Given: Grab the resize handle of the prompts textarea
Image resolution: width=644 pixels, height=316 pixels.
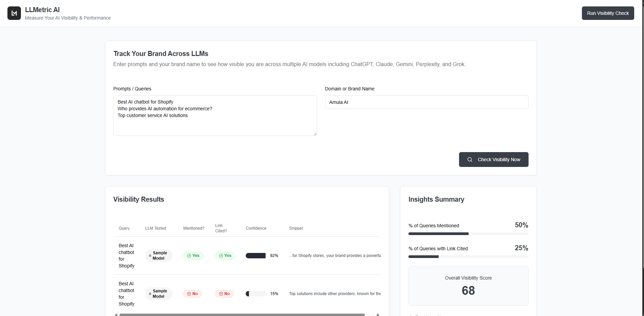Looking at the screenshot, I should (x=315, y=134).
